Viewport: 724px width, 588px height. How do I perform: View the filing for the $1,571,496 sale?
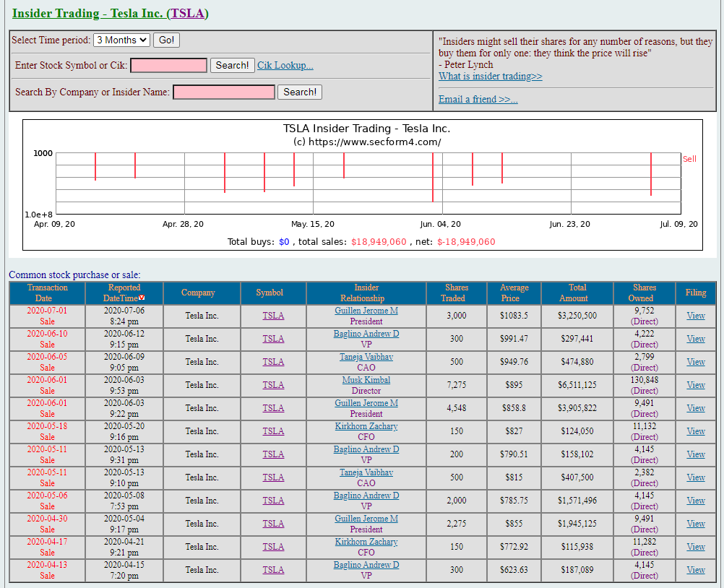coord(695,501)
